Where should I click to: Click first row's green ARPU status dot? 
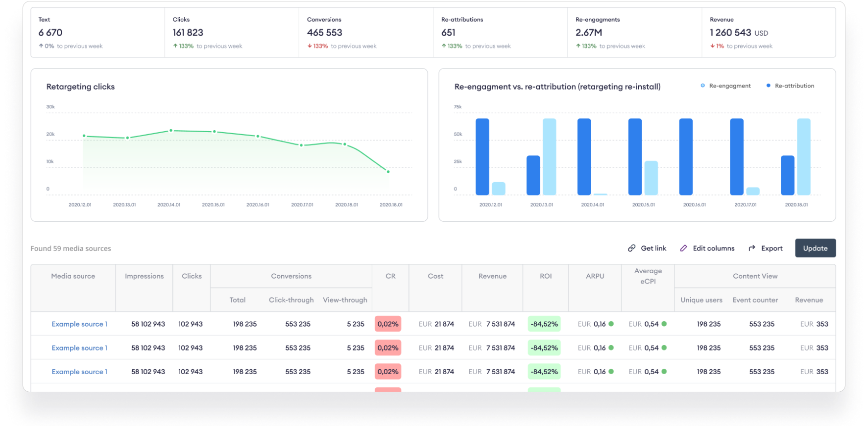611,324
